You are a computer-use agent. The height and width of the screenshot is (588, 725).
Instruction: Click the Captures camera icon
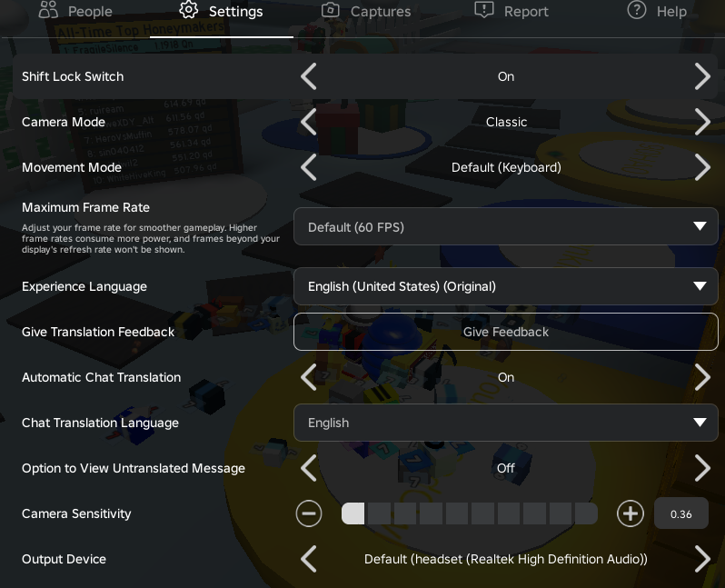click(x=330, y=10)
